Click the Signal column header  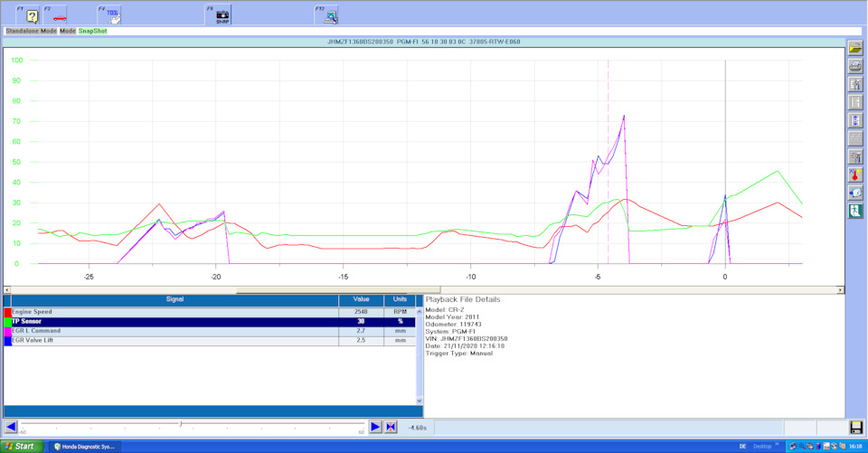tap(175, 299)
